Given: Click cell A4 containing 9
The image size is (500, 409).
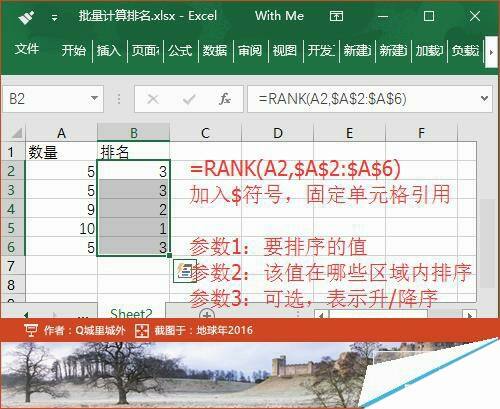Looking at the screenshot, I should click(x=61, y=209).
